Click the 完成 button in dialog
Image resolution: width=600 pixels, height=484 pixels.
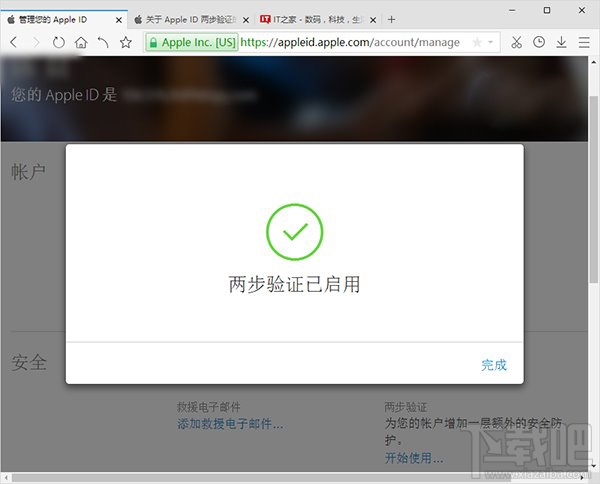pos(494,365)
